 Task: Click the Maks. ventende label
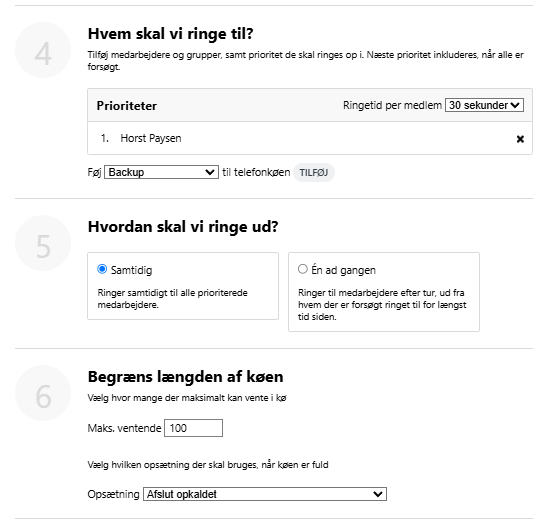point(124,428)
